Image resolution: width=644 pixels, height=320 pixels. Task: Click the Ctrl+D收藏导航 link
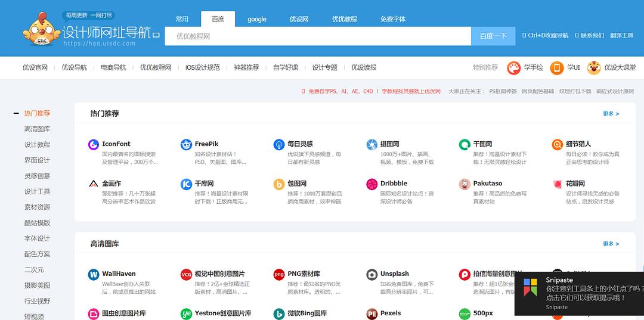(x=546, y=36)
